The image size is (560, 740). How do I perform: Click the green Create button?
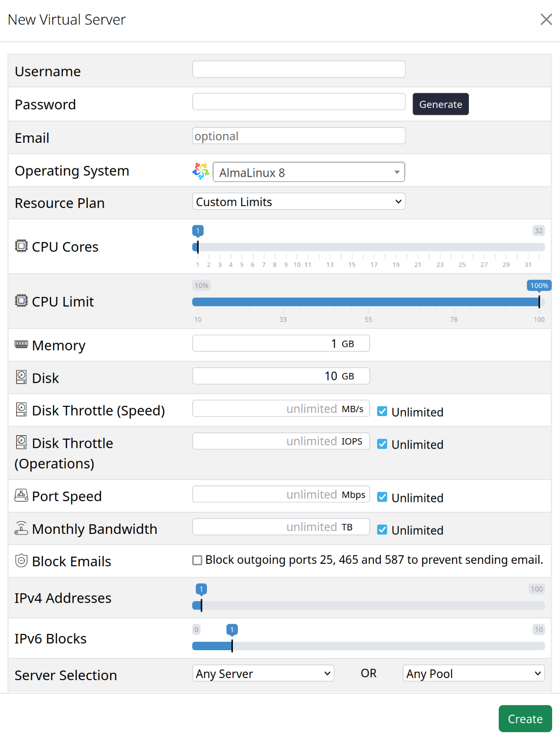click(x=525, y=719)
